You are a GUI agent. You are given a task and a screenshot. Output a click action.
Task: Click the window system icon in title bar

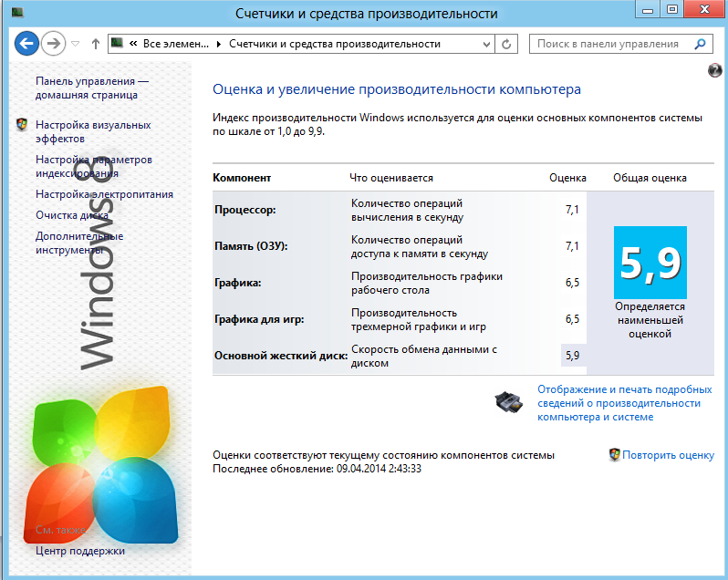click(18, 12)
